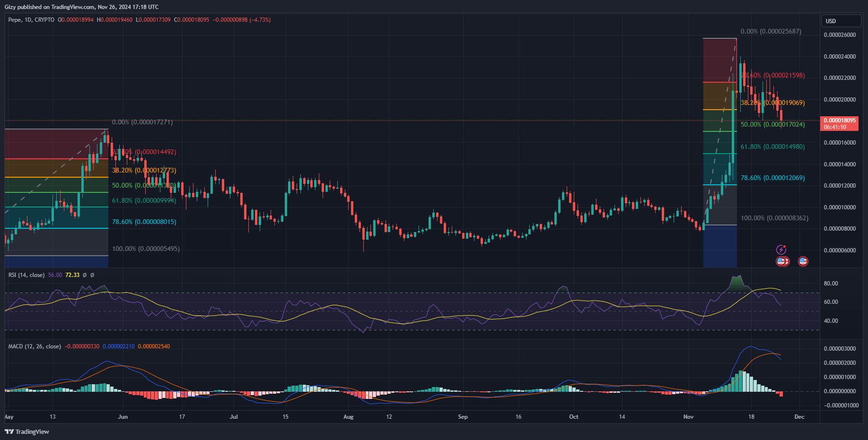Click price axis level 0.000022000

[x=840, y=78]
